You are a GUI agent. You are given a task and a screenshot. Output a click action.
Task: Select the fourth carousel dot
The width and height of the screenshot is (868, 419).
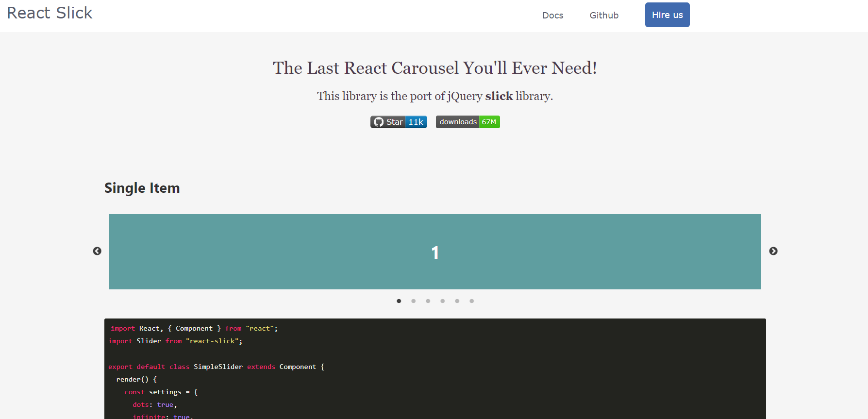(443, 301)
